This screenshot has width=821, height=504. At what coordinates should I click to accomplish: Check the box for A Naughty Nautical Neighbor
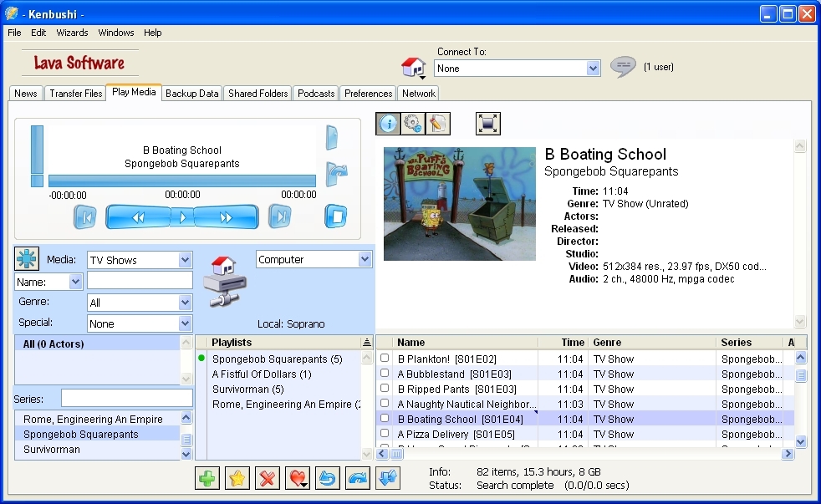(x=385, y=403)
